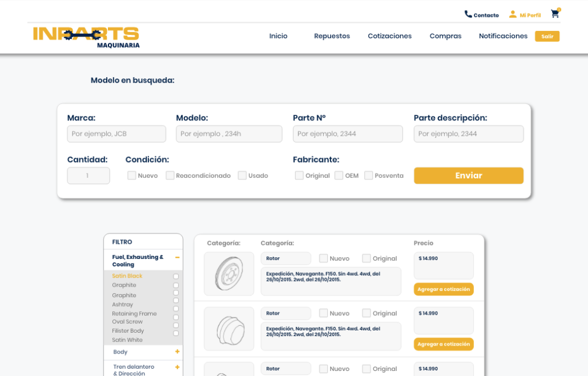Expand the Body filter section

(177, 352)
